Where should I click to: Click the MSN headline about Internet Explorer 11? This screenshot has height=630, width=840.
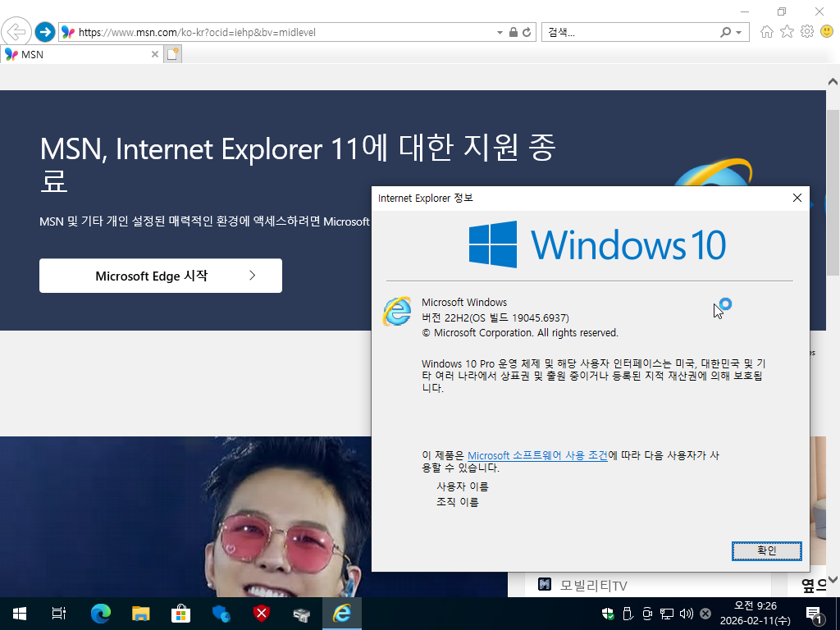[x=298, y=164]
